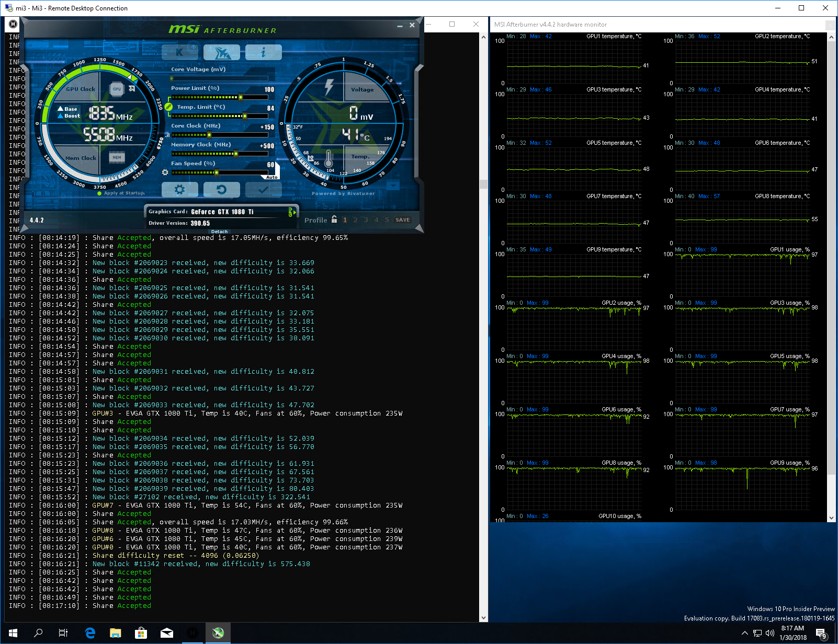Click the MEM chip icon in clock gauge
The height and width of the screenshot is (644, 838).
117,157
